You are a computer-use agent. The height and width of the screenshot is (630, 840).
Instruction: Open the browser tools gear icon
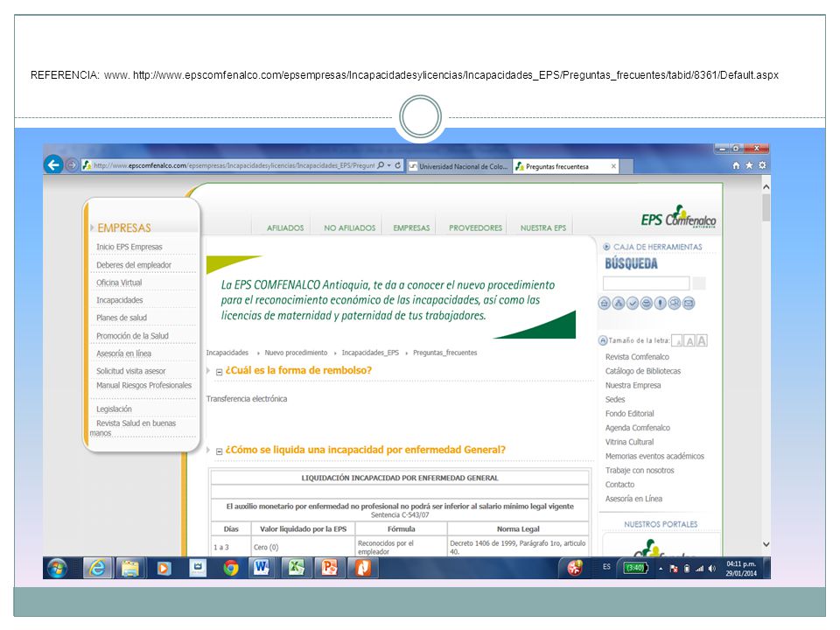[762, 165]
